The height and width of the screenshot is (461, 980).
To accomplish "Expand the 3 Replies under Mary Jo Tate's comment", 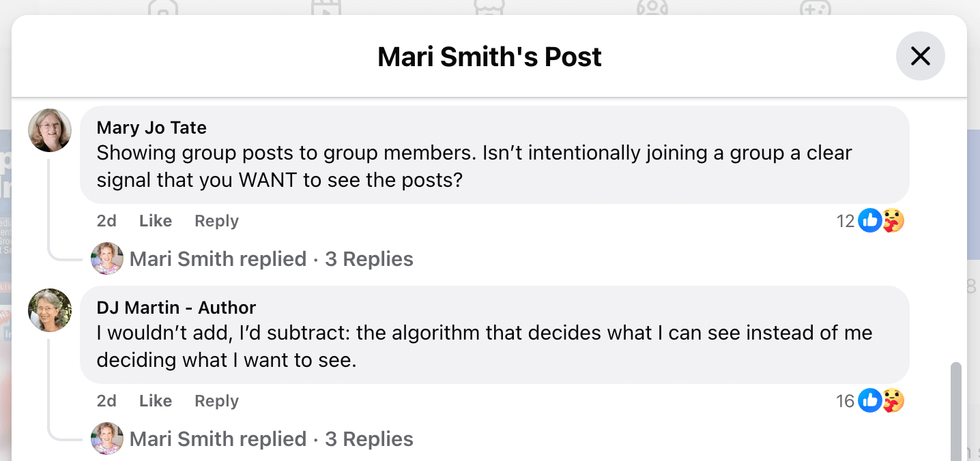I will 369,258.
